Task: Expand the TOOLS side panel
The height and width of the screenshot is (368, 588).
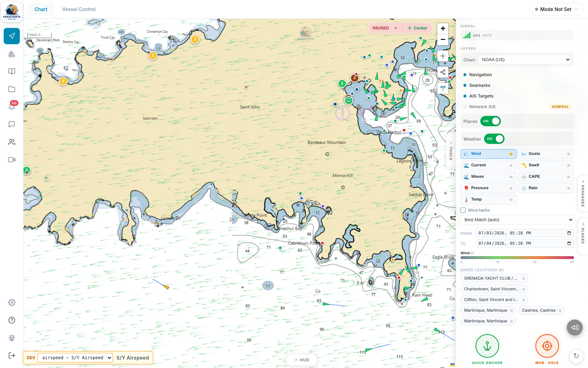Action: [451, 151]
